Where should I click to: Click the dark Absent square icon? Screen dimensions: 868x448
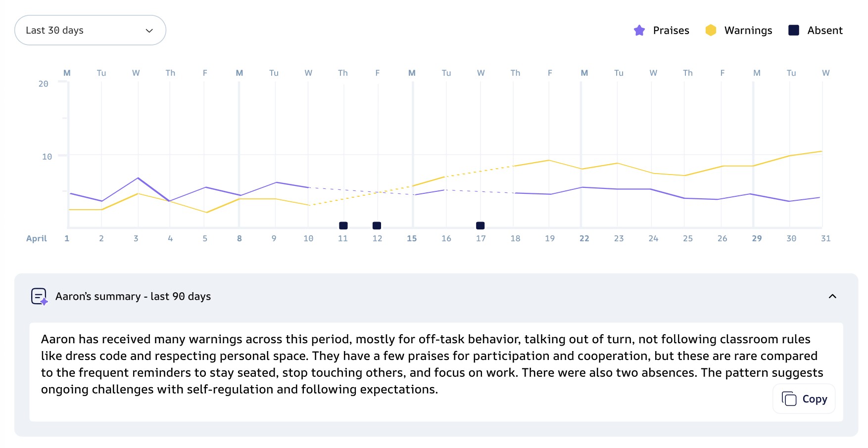(794, 30)
